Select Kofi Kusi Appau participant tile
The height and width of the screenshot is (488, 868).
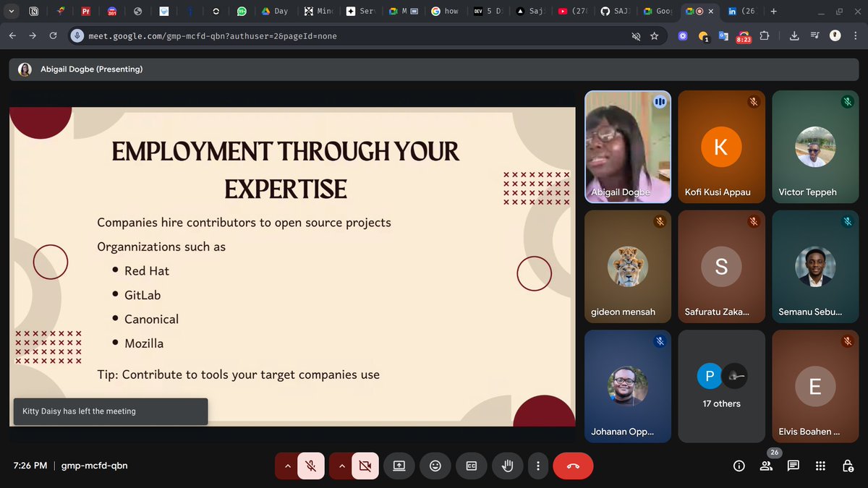[721, 146]
